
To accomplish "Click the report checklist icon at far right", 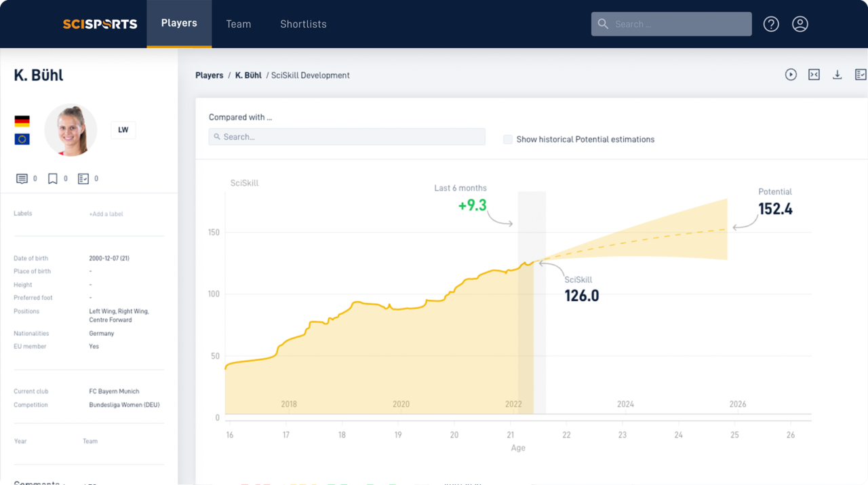I will [861, 75].
